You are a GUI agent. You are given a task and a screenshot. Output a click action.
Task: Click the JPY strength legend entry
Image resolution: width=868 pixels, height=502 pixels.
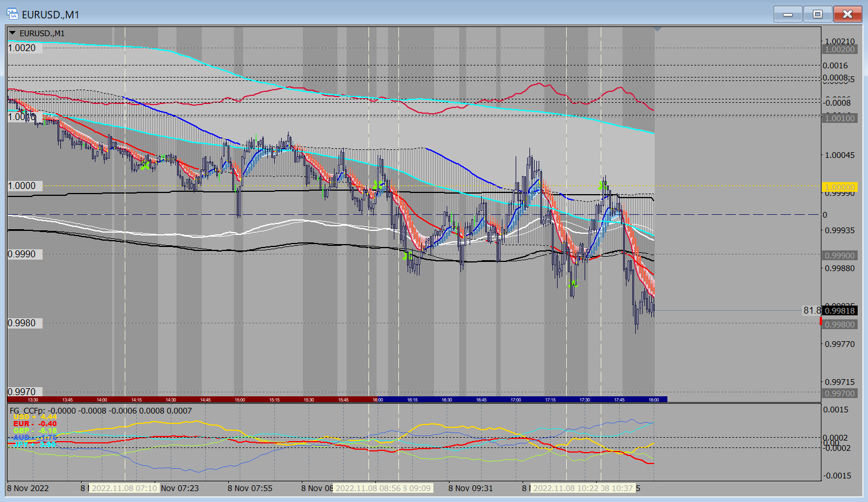tap(34, 444)
